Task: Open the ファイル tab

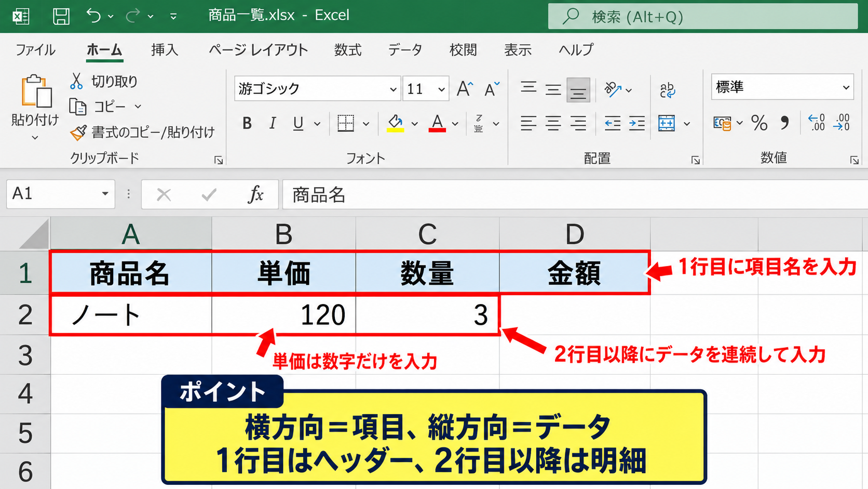Action: (x=35, y=50)
